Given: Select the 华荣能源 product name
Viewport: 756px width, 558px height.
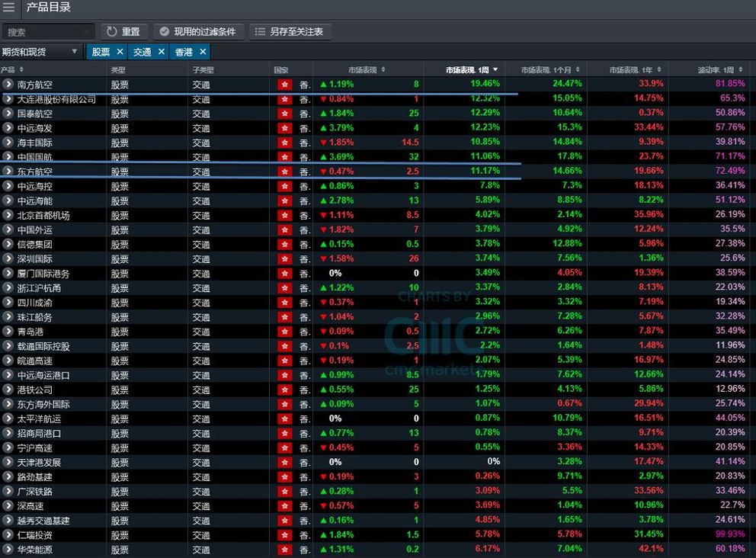Looking at the screenshot, I should coord(35,550).
